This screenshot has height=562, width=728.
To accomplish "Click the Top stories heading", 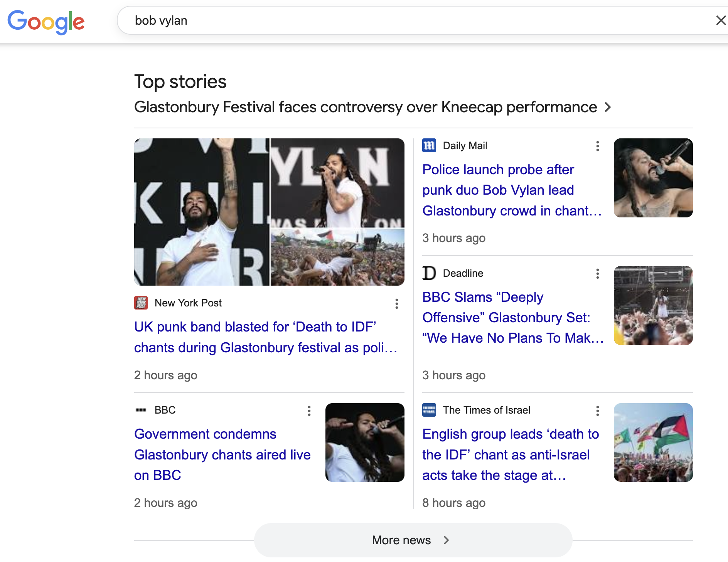I will 180,82.
